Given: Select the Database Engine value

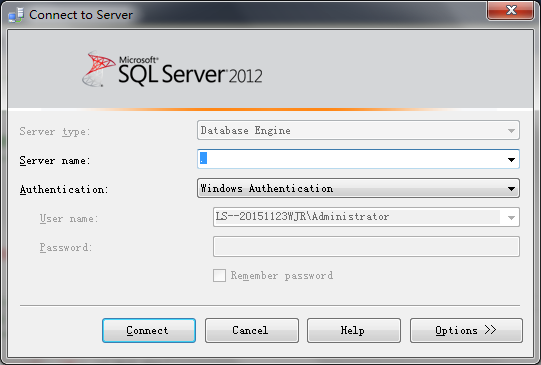Looking at the screenshot, I should (x=246, y=130).
